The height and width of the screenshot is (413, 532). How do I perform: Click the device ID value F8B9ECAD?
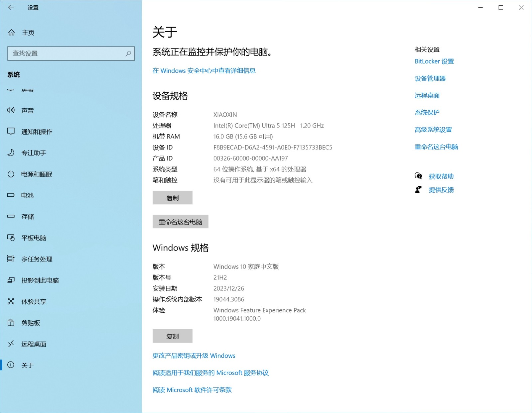click(273, 148)
